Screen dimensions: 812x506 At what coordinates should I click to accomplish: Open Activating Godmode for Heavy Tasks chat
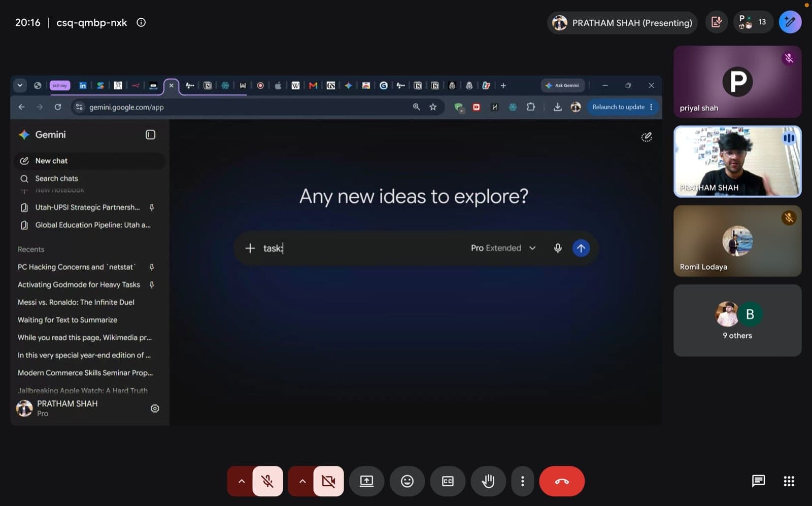[79, 285]
